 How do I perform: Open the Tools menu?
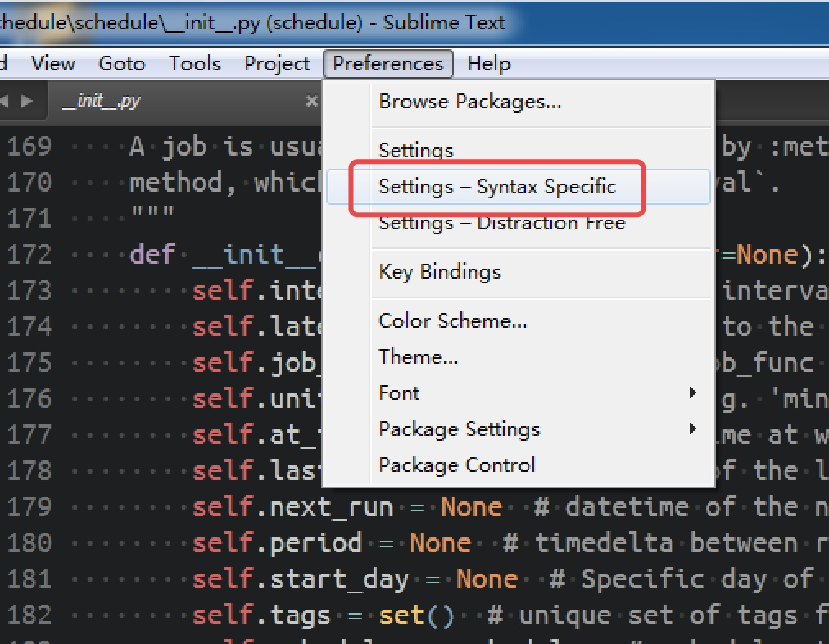coord(194,63)
